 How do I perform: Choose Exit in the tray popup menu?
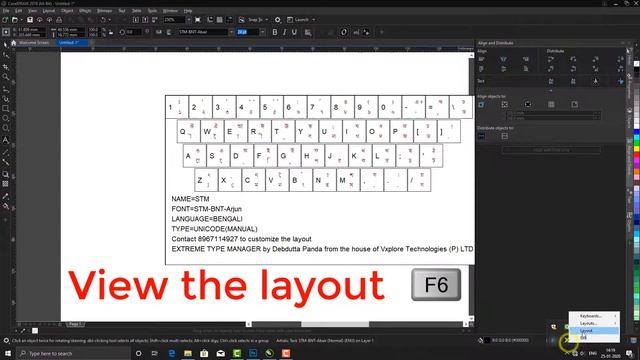(594, 338)
